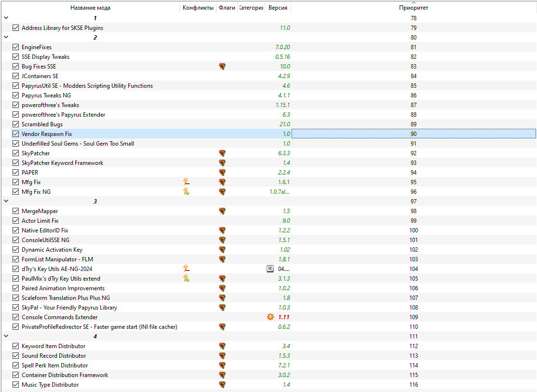This screenshot has height=392, width=537.
Task: Uncheck the Scrambled Bugs mod
Action: 15,124
